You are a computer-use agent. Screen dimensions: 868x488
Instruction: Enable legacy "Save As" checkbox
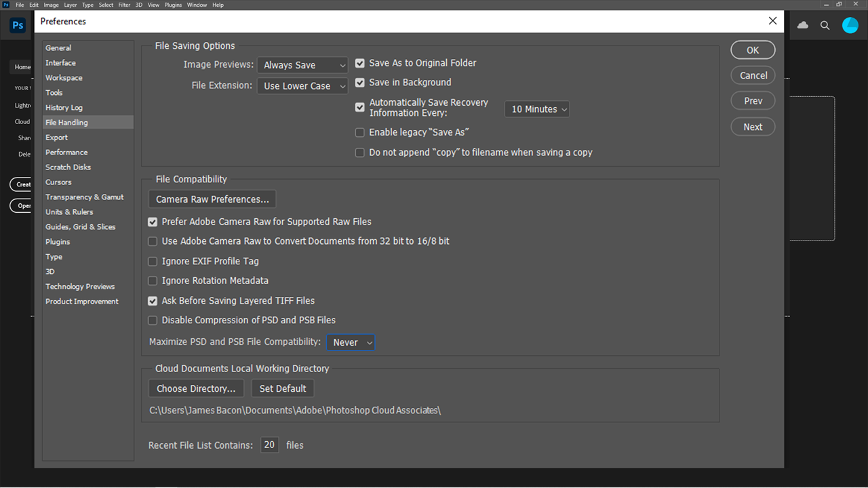pyautogui.click(x=360, y=133)
